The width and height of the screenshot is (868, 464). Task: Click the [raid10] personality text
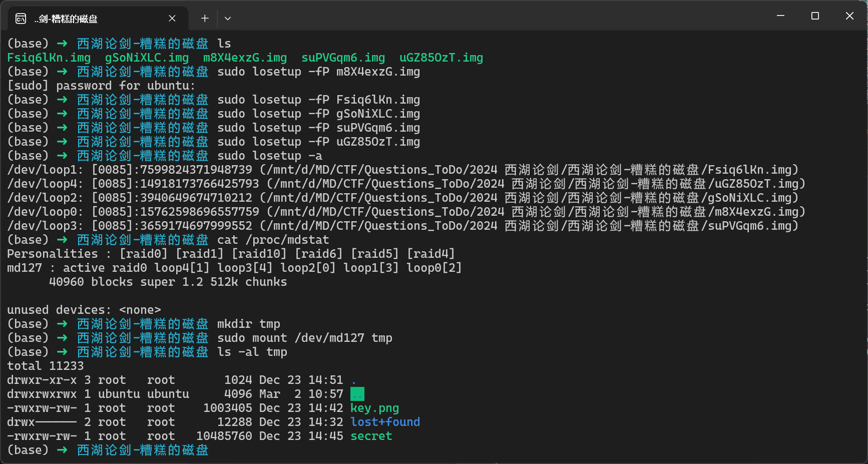click(259, 254)
